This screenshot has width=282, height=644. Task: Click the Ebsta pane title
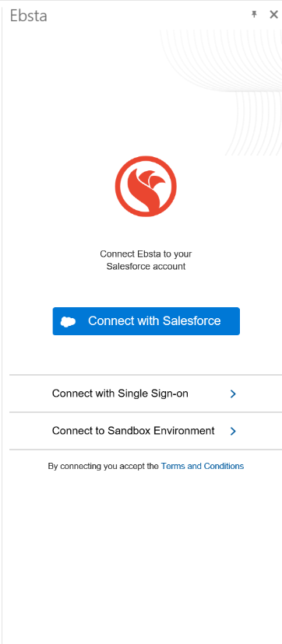28,16
